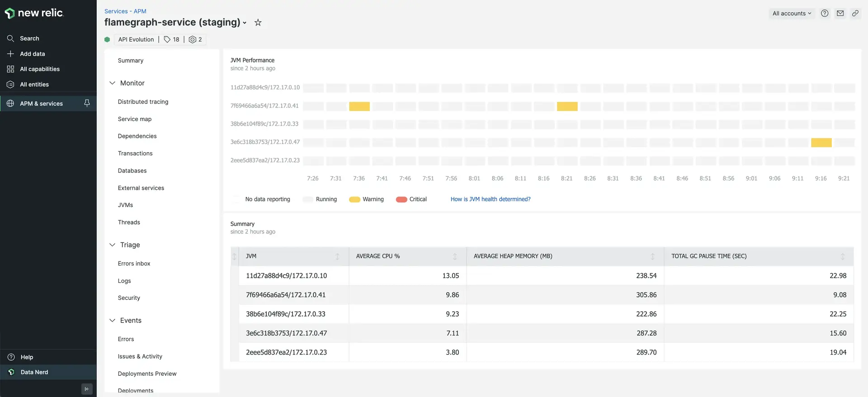Open the Summary page
Image resolution: width=868 pixels, height=397 pixels.
[131, 61]
